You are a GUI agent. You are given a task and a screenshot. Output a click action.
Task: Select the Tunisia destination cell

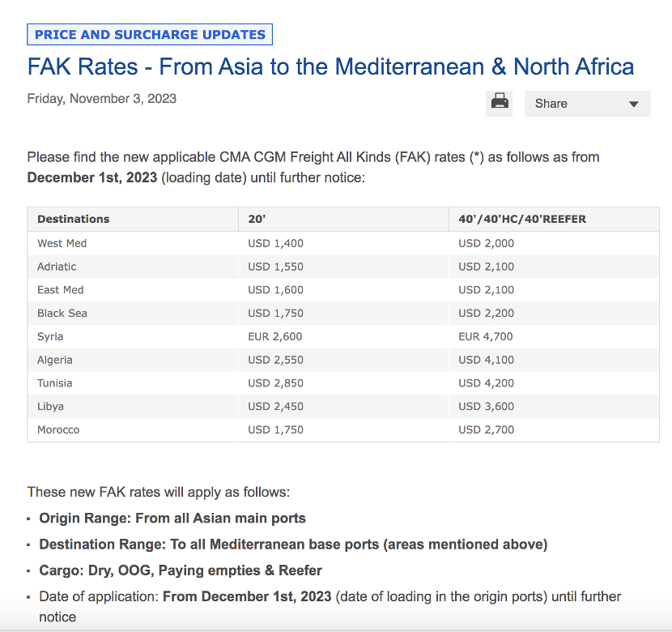pyautogui.click(x=54, y=382)
